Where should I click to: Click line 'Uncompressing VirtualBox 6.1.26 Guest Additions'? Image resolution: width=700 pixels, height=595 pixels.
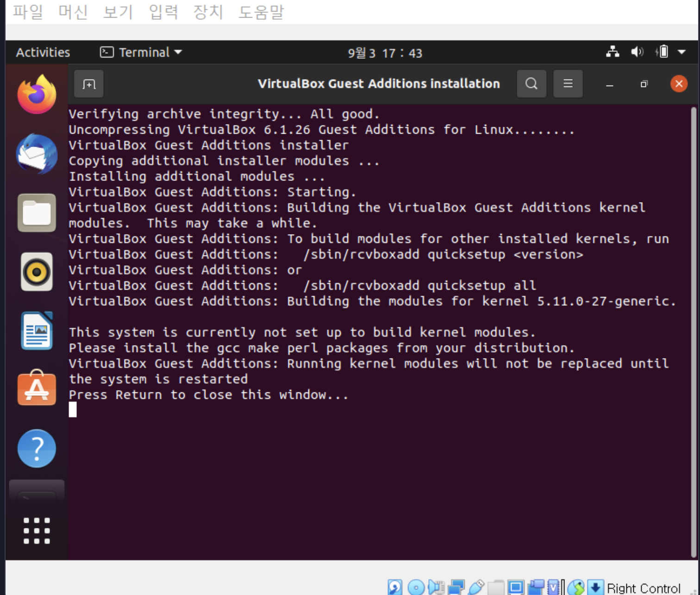[x=322, y=130]
